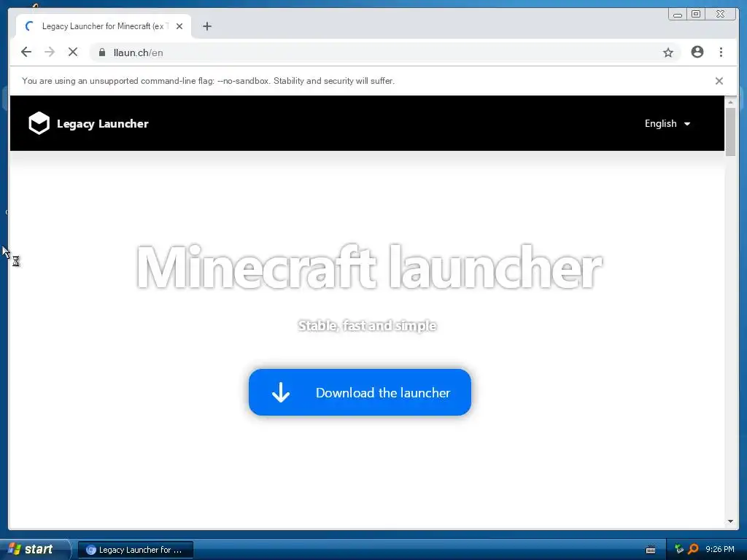Click the browser forward arrow

click(x=50, y=52)
